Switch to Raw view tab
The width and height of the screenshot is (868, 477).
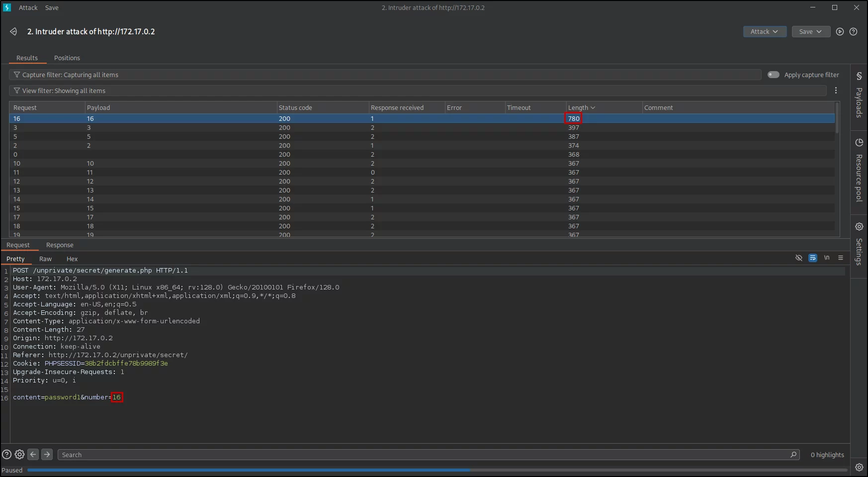(x=45, y=259)
